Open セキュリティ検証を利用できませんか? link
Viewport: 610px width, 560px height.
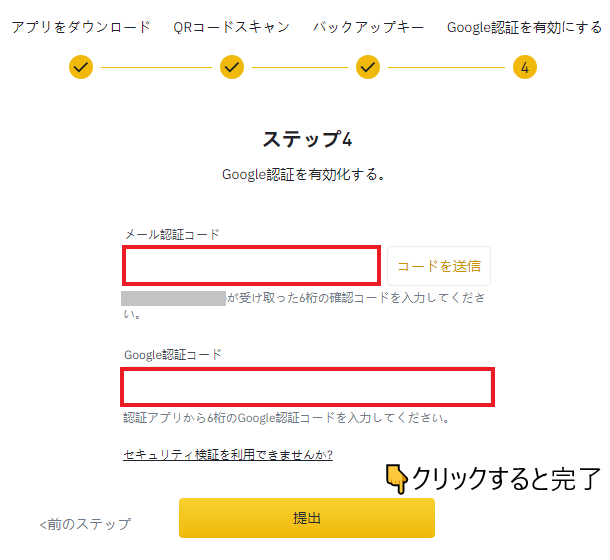(x=228, y=455)
